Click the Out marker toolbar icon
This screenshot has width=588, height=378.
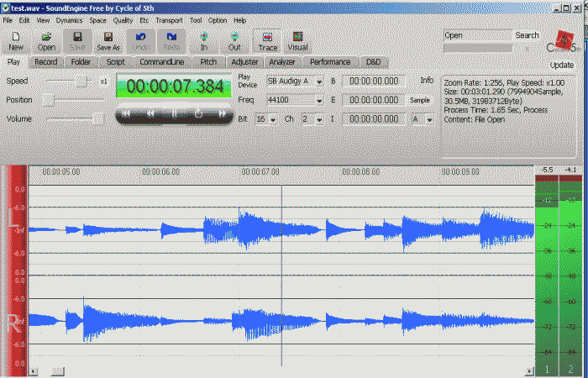click(234, 41)
